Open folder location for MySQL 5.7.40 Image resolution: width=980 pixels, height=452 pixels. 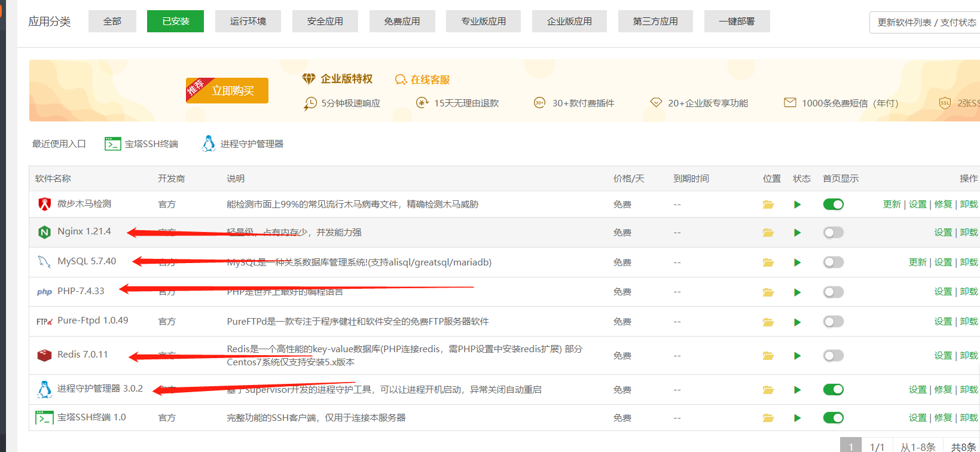click(x=768, y=262)
